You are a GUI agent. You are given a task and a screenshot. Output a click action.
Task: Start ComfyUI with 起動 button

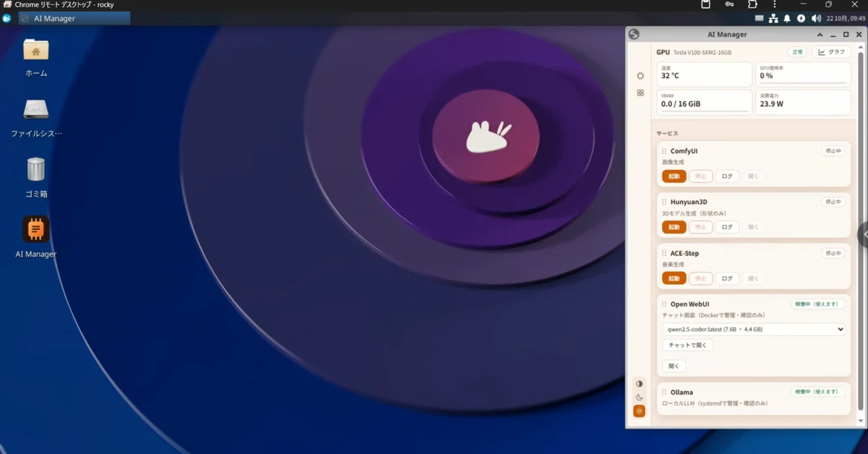click(x=674, y=176)
